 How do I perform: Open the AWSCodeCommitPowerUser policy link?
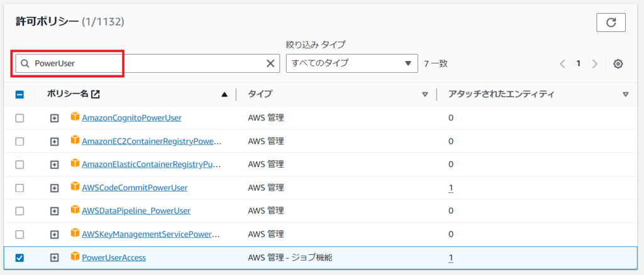135,188
